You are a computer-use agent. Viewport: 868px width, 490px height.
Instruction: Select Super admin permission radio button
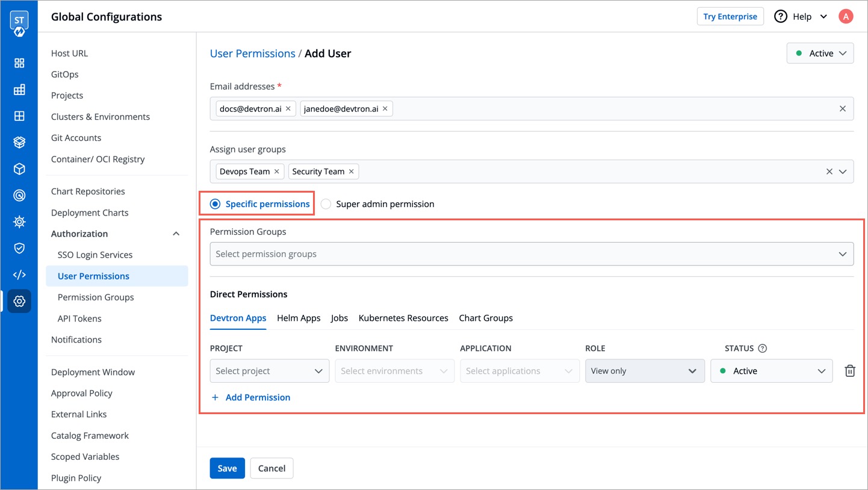(326, 204)
